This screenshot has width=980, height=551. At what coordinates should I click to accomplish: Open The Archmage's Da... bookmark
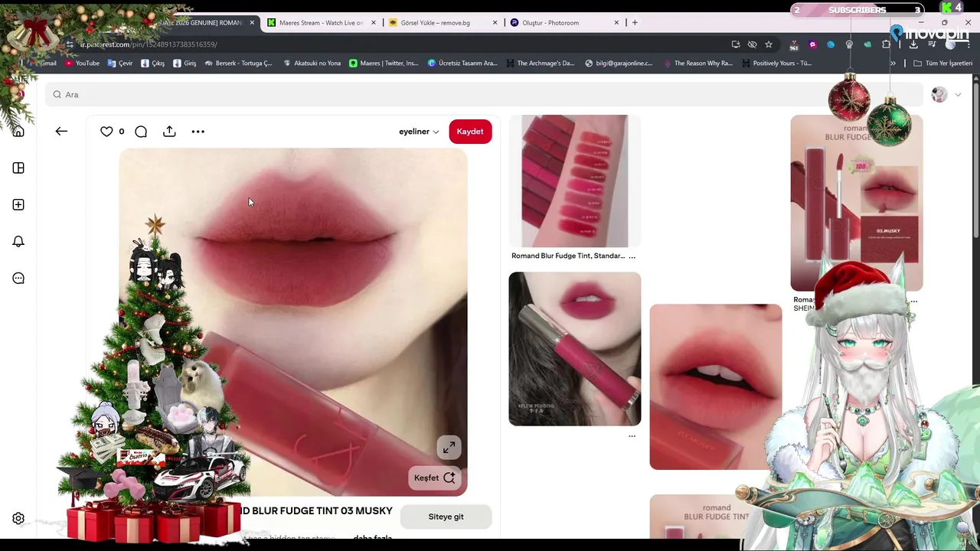point(540,64)
